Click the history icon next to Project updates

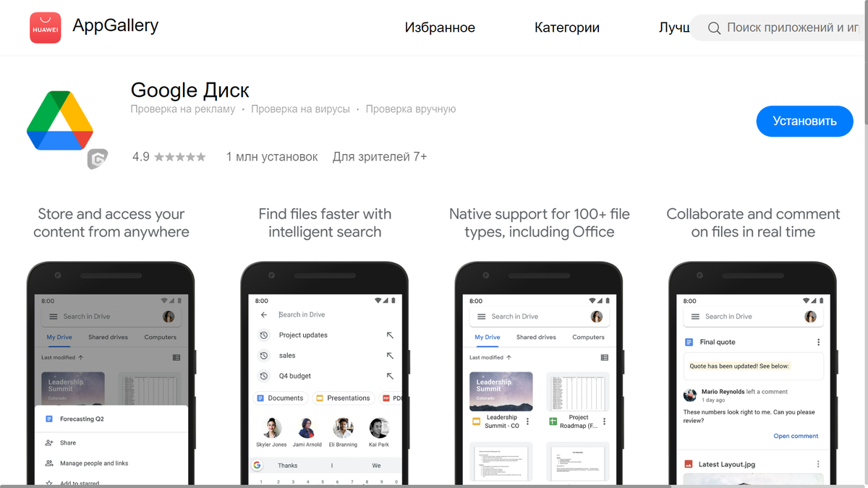(264, 335)
